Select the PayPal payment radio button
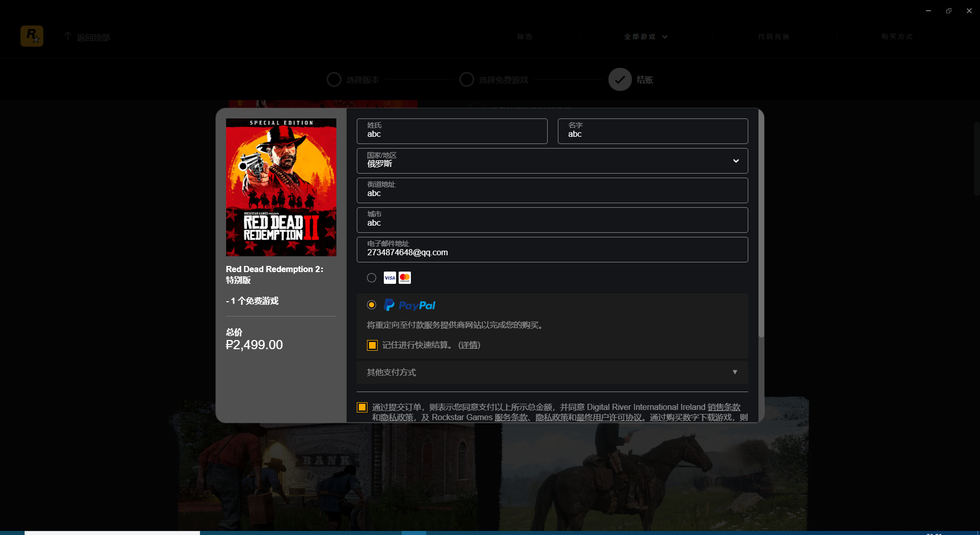The height and width of the screenshot is (535, 980). pos(372,305)
